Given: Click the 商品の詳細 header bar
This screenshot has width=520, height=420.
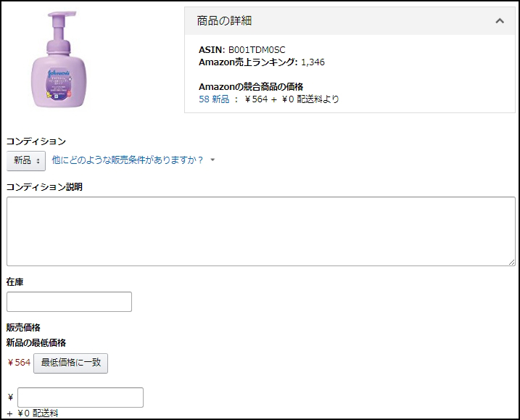Looking at the screenshot, I should [x=350, y=21].
